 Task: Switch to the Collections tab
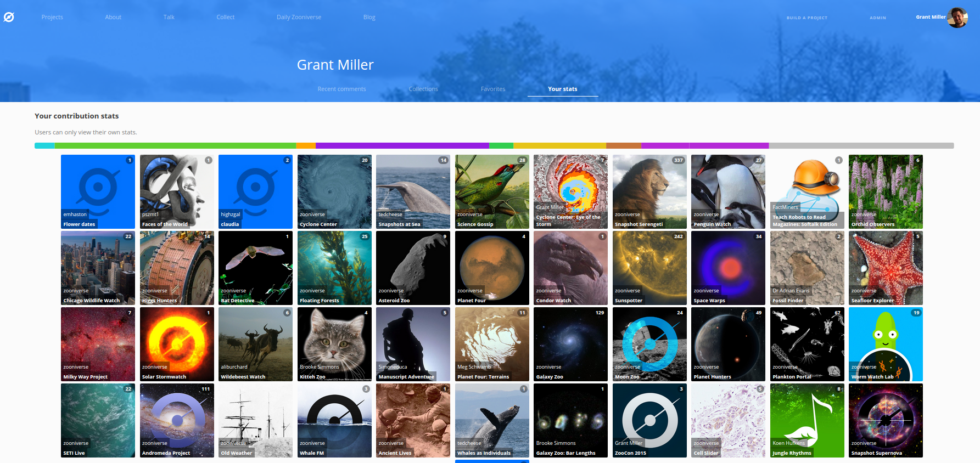pos(423,89)
